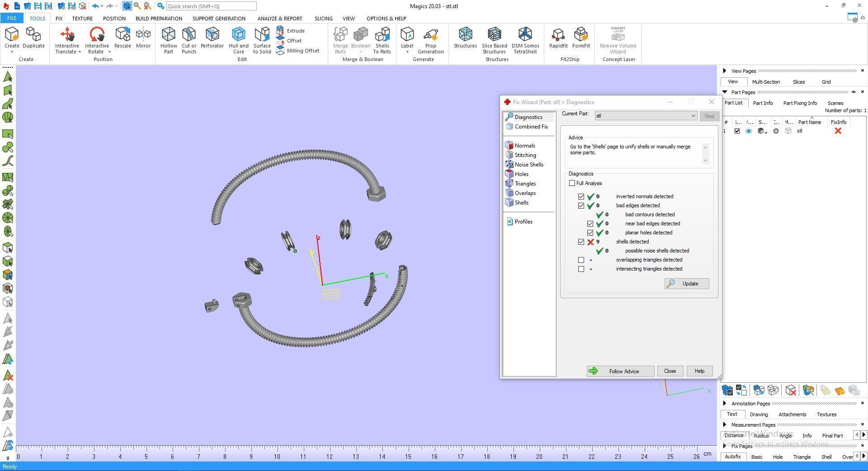Screen dimensions: 868x471
Task: Launch the Hull and Core tool
Action: 238,40
